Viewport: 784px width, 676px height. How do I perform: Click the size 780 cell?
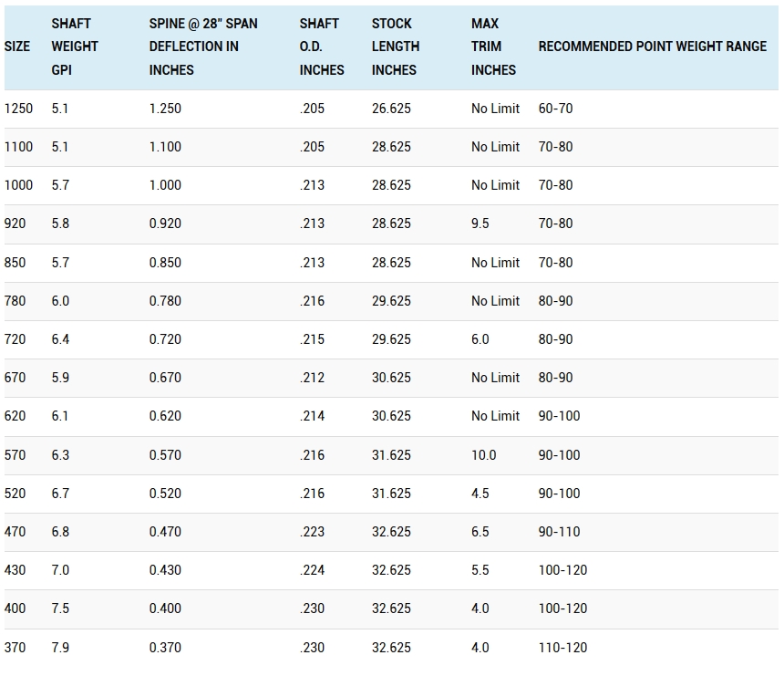point(15,301)
